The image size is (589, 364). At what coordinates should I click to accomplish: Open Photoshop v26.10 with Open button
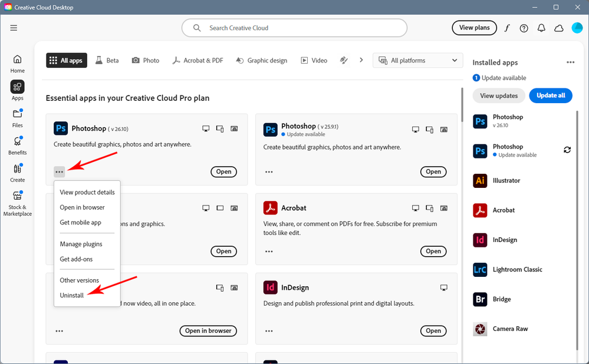coord(223,171)
